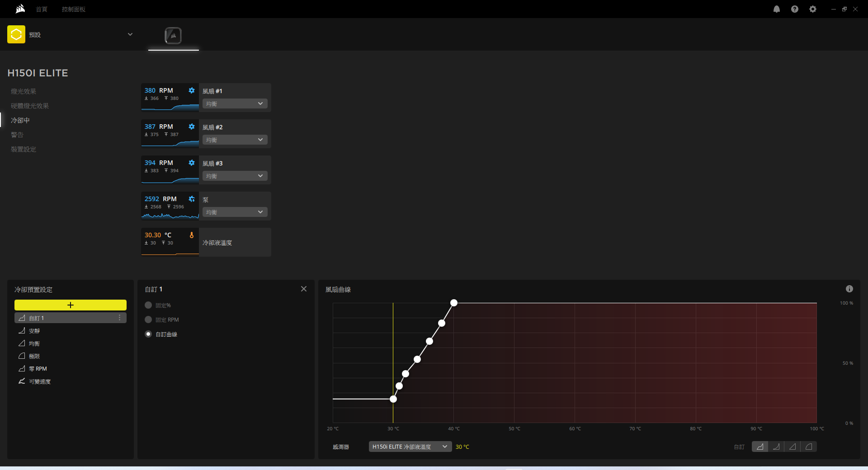Open the notifications bell
This screenshot has height=470, width=868.
[777, 9]
